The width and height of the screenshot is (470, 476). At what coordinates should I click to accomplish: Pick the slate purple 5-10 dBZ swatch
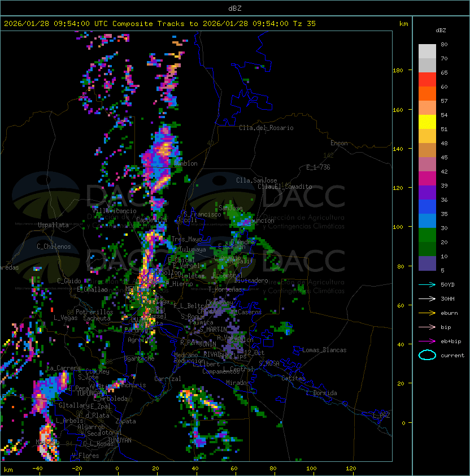[x=427, y=263]
